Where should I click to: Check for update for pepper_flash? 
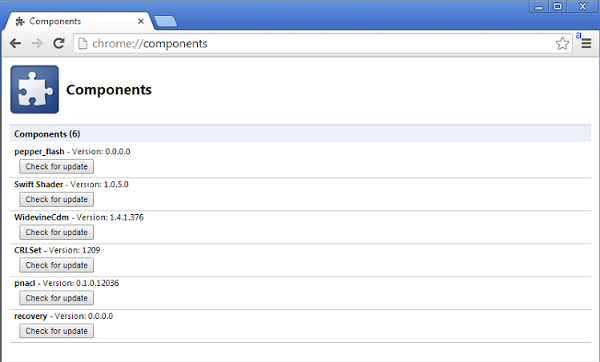[57, 166]
